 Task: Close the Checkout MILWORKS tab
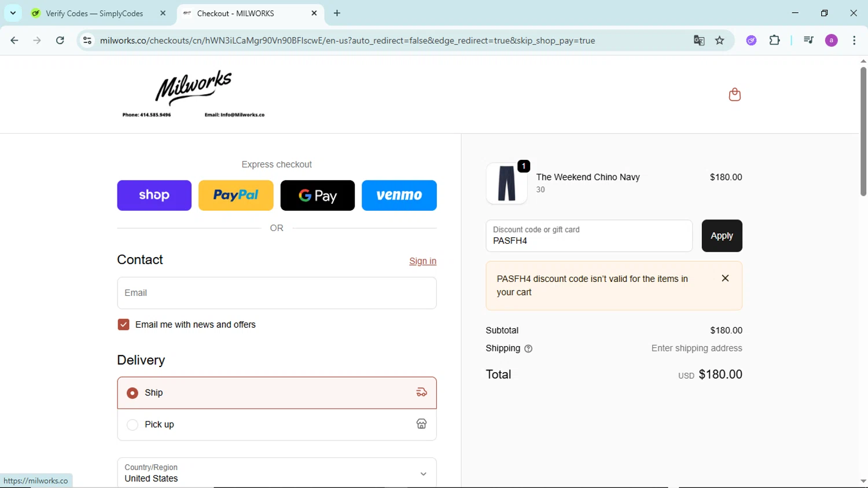[x=314, y=13]
